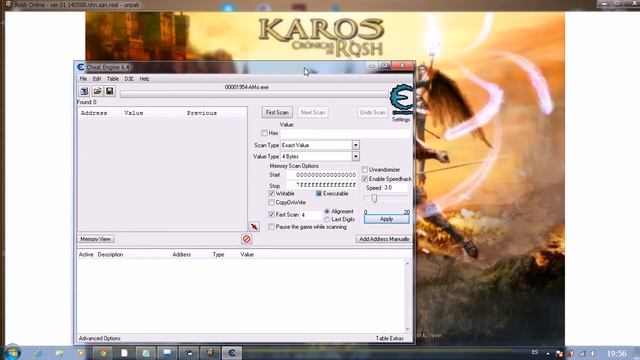
Task: Select the Cheat Engine taskbar icon
Action: click(231, 353)
